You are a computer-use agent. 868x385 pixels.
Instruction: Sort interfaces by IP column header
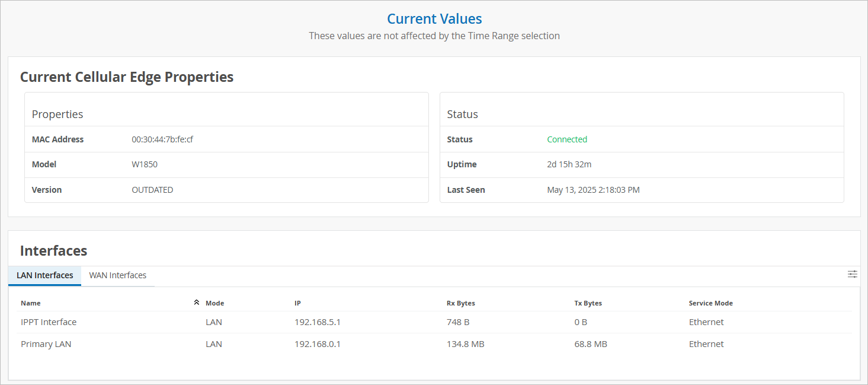pos(297,303)
